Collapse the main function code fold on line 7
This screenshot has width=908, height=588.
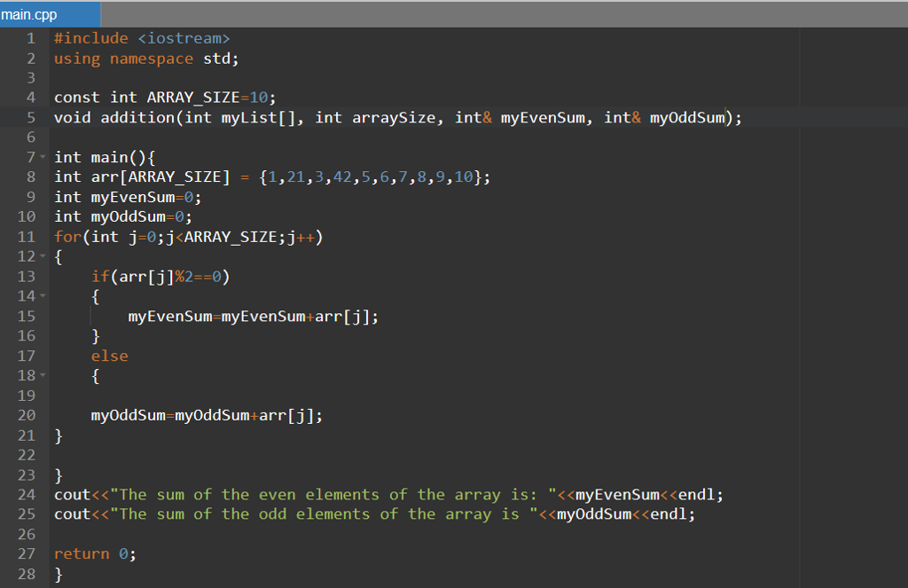43,156
